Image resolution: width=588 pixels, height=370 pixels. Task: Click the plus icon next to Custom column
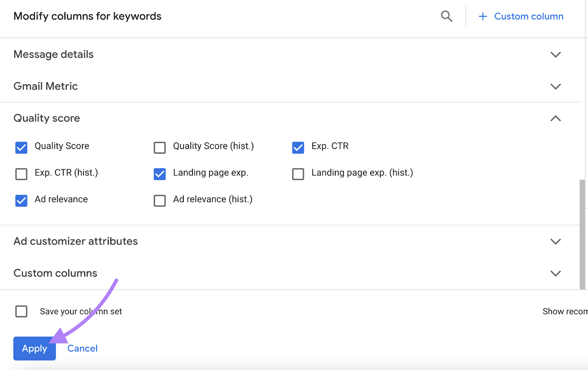[x=482, y=16]
